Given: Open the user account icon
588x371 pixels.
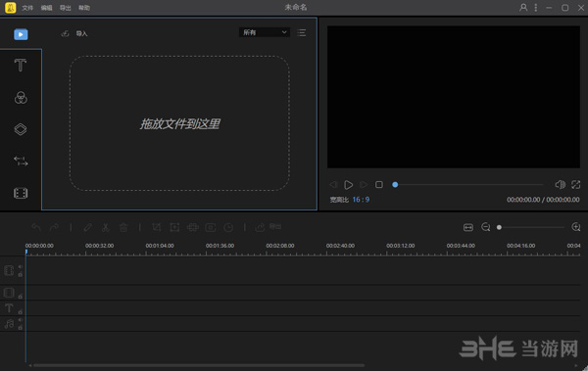Looking at the screenshot, I should 523,8.
